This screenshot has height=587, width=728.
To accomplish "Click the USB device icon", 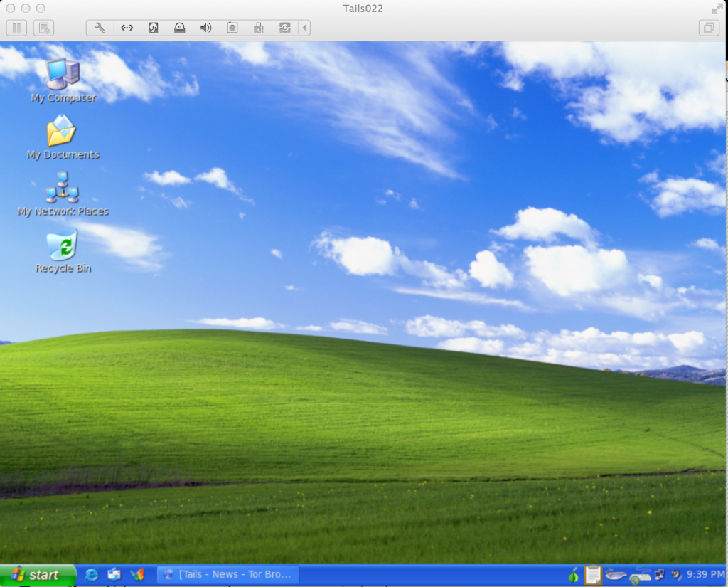I will click(x=258, y=28).
